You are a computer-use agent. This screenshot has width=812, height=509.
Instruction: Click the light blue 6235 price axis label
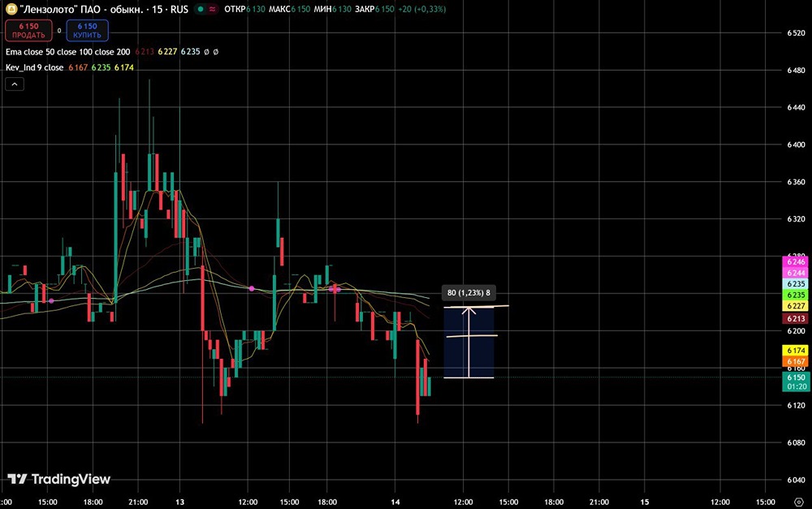click(x=796, y=284)
